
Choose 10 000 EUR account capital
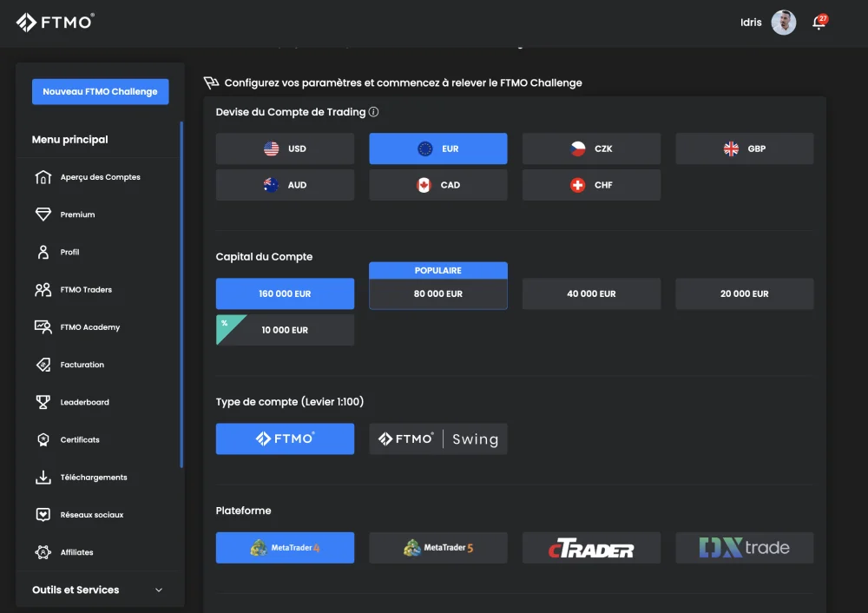(x=285, y=330)
